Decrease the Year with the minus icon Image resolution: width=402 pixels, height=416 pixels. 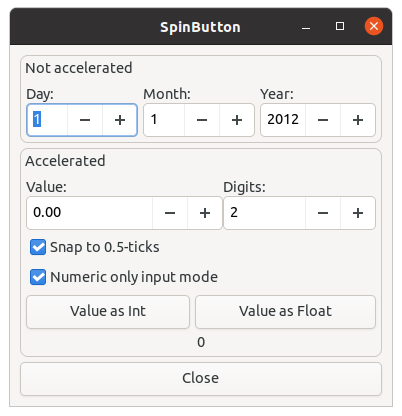coord(323,120)
